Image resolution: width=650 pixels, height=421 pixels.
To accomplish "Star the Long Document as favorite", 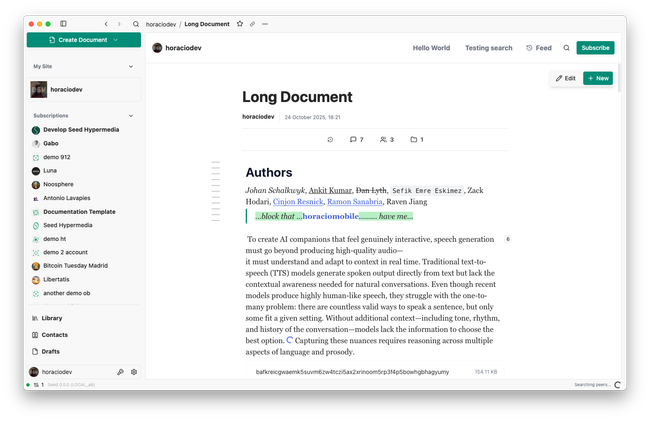I will click(239, 23).
